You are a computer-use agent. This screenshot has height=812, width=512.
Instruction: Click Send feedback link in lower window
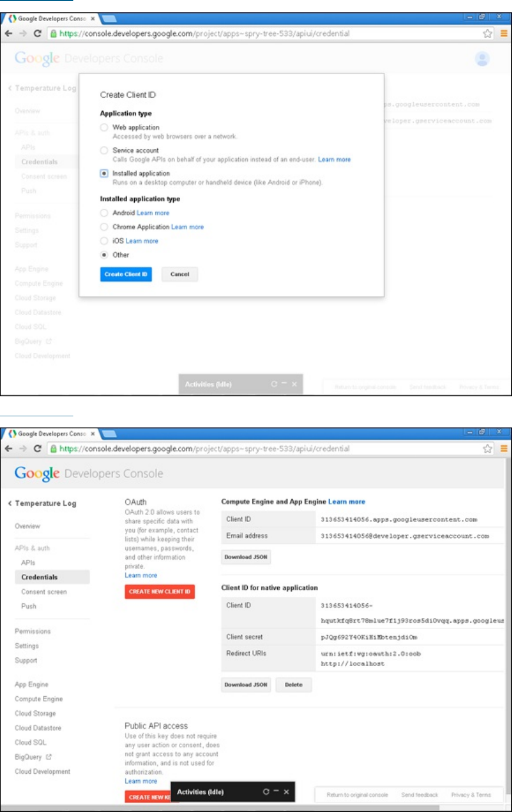click(x=420, y=794)
